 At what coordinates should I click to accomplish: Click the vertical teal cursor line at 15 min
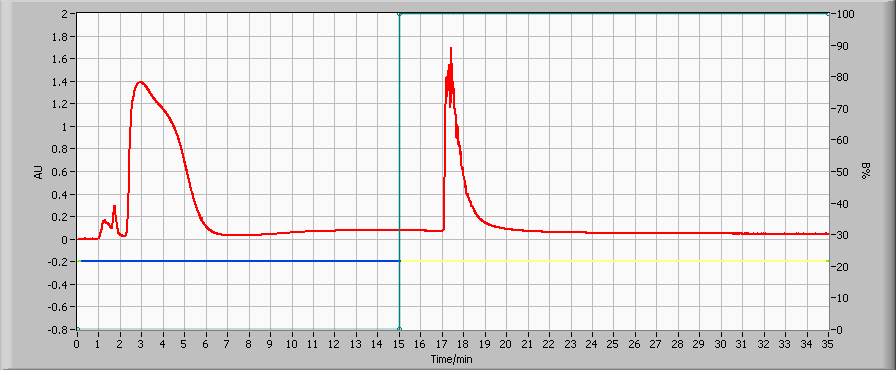(399, 171)
